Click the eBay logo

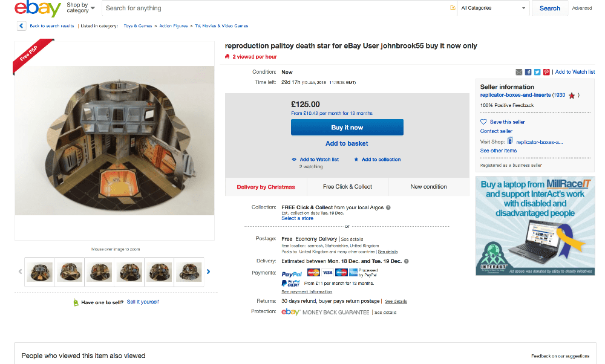click(x=38, y=8)
